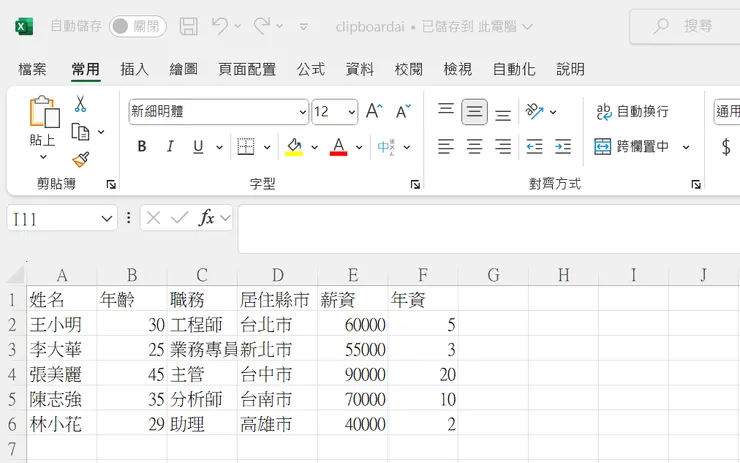The width and height of the screenshot is (740, 463).
Task: Click the 貼上 Paste clipboard icon
Action: pyautogui.click(x=44, y=112)
